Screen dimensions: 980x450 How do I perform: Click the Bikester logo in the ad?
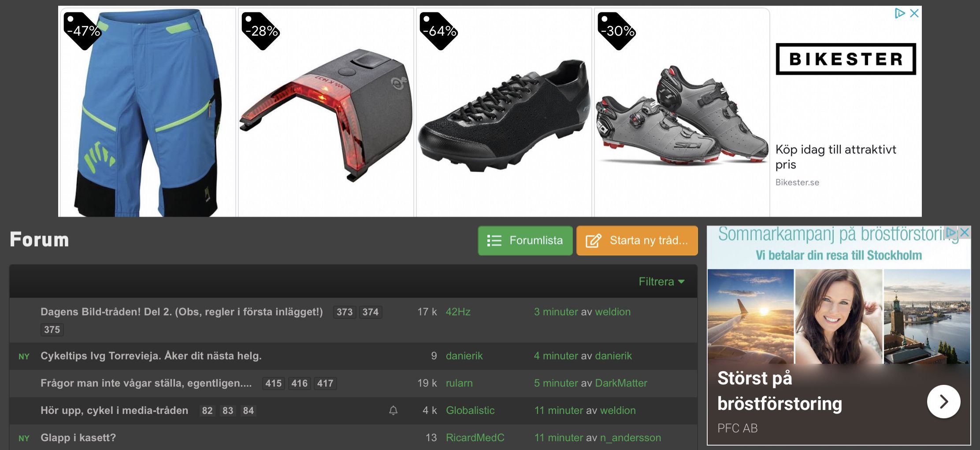tap(846, 59)
